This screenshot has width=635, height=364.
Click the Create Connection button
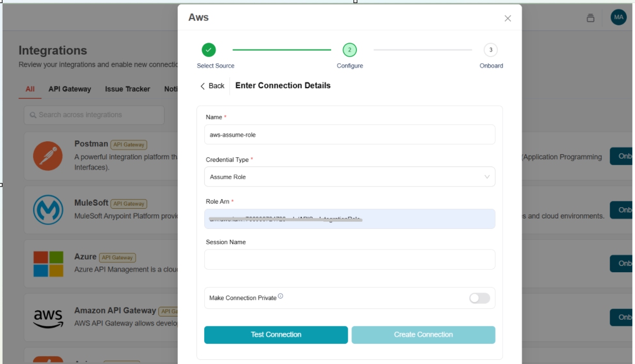coord(423,335)
